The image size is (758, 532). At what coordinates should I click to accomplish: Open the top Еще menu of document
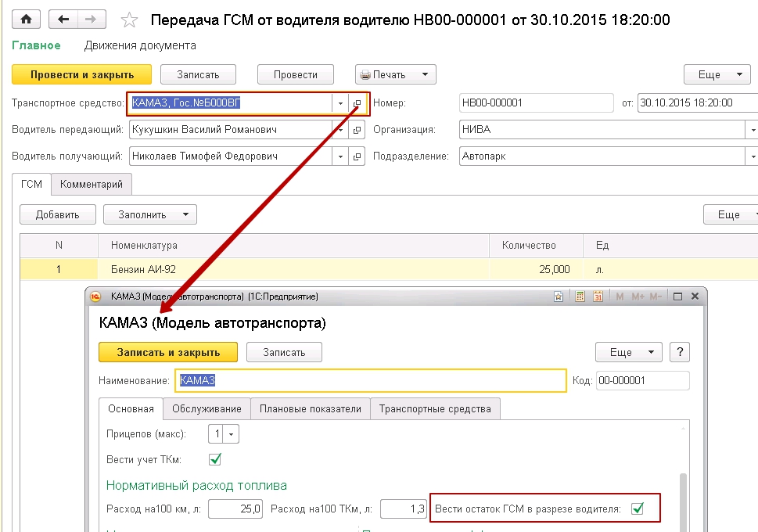coord(717,74)
